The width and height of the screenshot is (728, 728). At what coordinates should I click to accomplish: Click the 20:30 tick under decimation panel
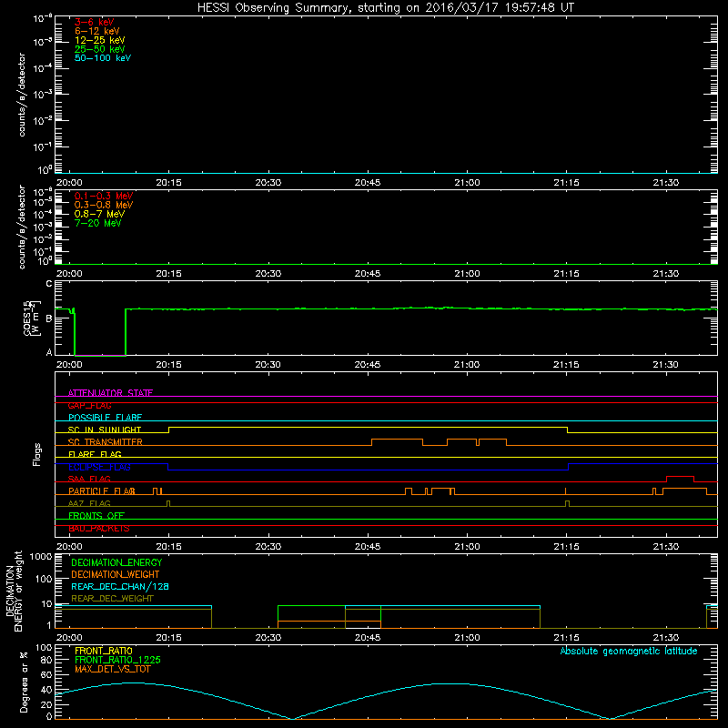click(268, 638)
